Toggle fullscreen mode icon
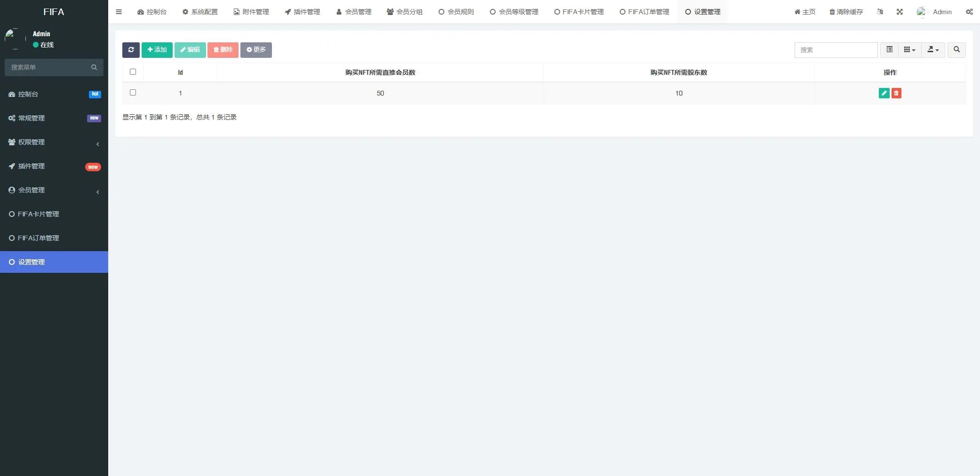This screenshot has width=980, height=476. pyautogui.click(x=900, y=12)
